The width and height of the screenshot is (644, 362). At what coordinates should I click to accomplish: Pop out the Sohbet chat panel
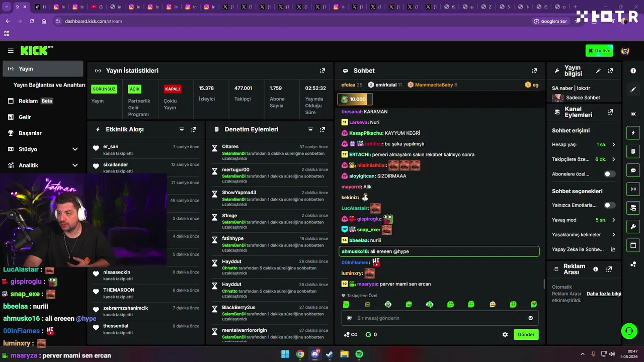click(x=534, y=71)
